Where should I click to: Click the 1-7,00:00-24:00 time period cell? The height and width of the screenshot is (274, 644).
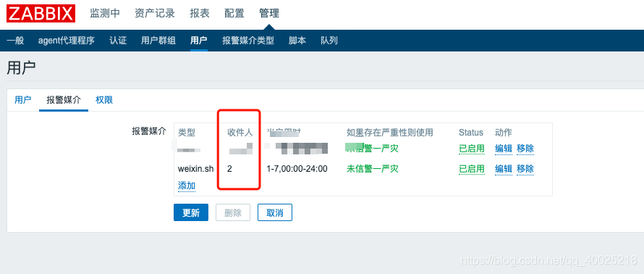297,169
